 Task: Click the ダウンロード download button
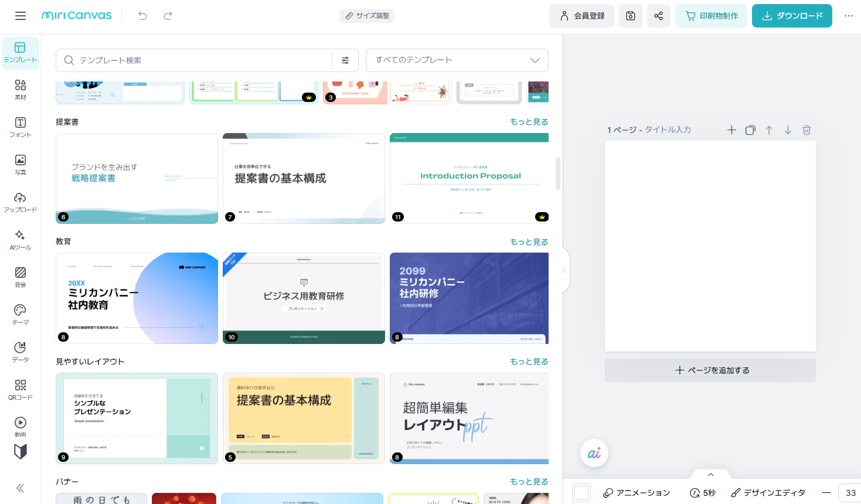[x=792, y=16]
